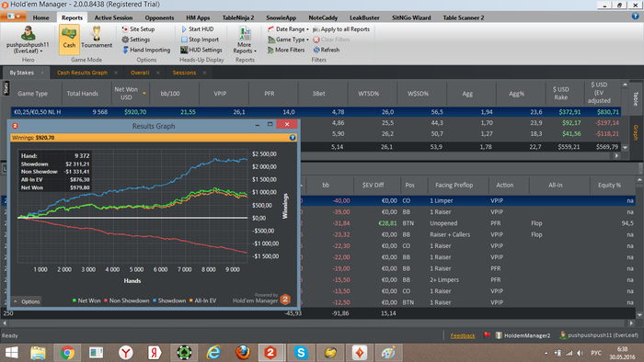
Task: Click HoldemManager2 status bar item
Action: click(523, 335)
